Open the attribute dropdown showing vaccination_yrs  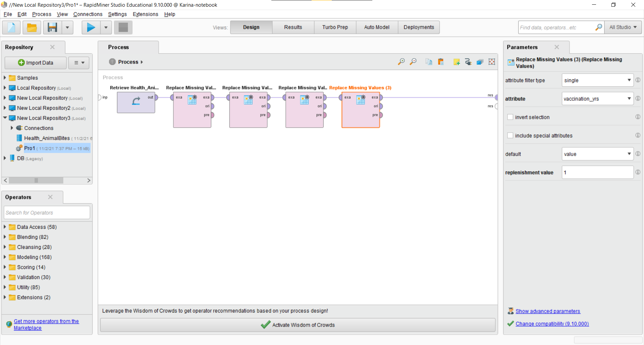(597, 99)
